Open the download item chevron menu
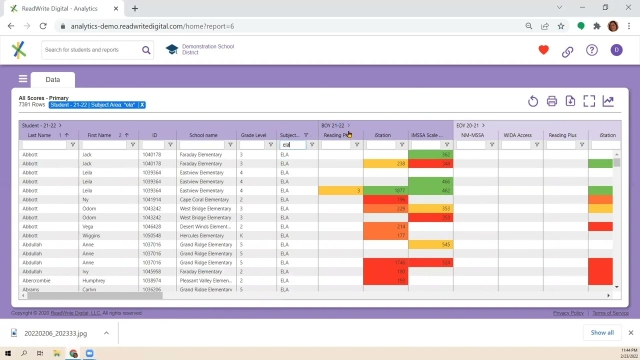 [x=106, y=333]
